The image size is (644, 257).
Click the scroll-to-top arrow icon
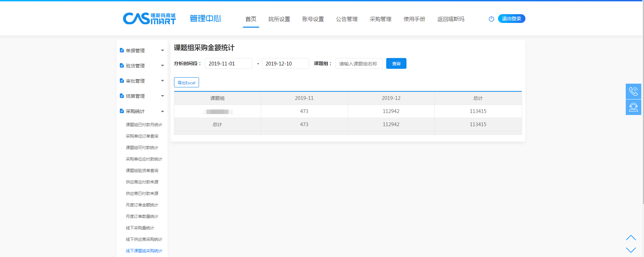[x=630, y=238]
